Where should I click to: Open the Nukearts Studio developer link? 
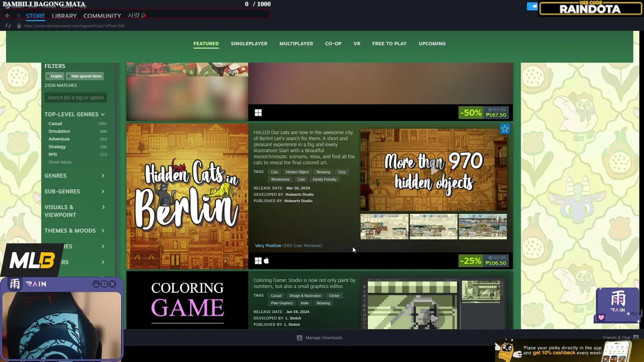coord(299,195)
